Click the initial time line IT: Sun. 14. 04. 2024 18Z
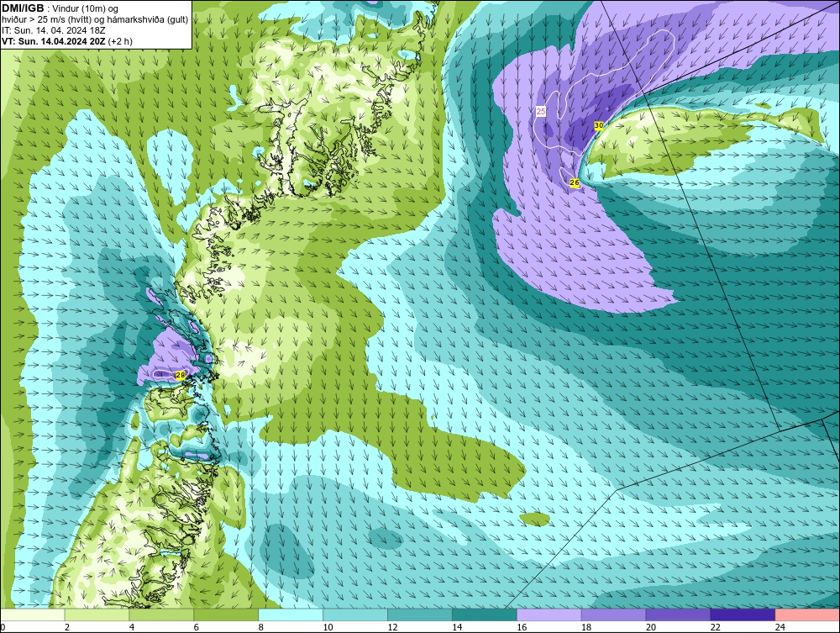 point(54,30)
